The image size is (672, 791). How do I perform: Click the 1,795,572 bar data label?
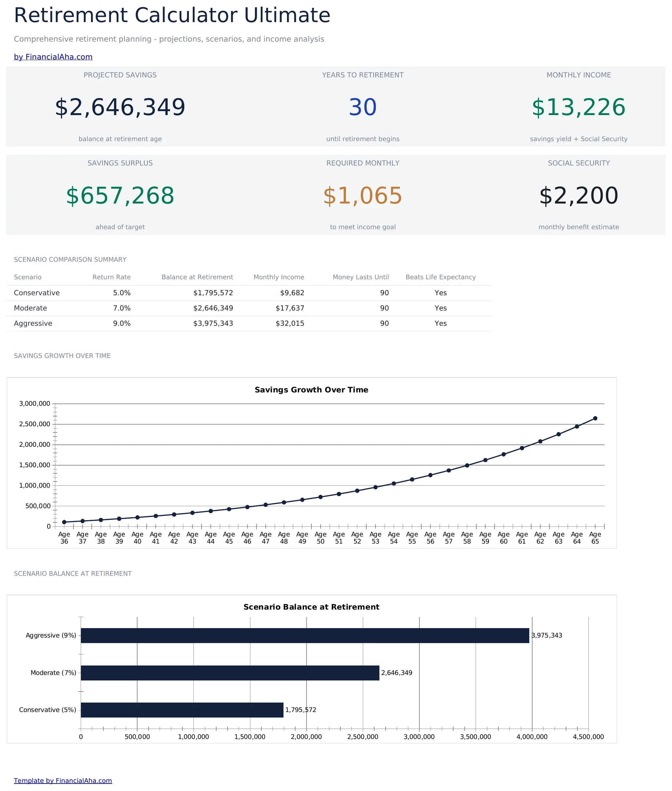pyautogui.click(x=301, y=710)
